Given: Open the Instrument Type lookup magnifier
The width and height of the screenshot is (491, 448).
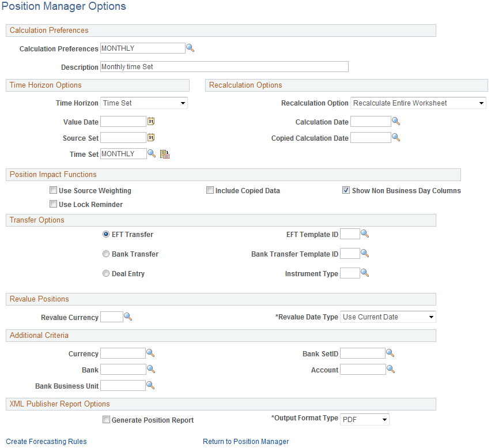Looking at the screenshot, I should pyautogui.click(x=366, y=273).
